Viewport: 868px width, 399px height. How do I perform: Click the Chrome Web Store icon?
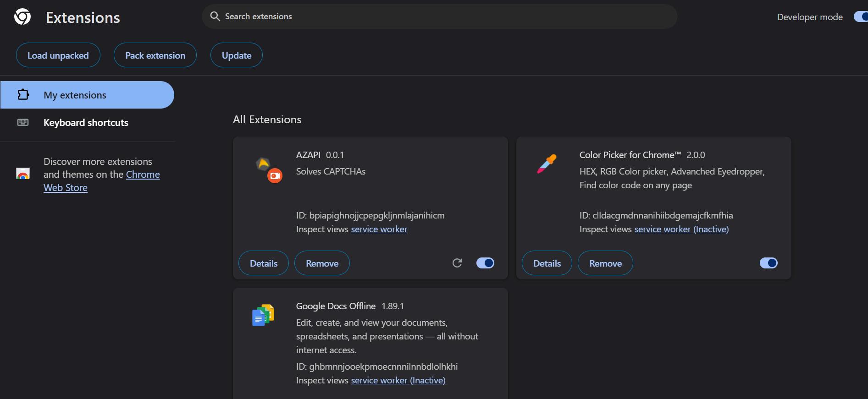(23, 174)
